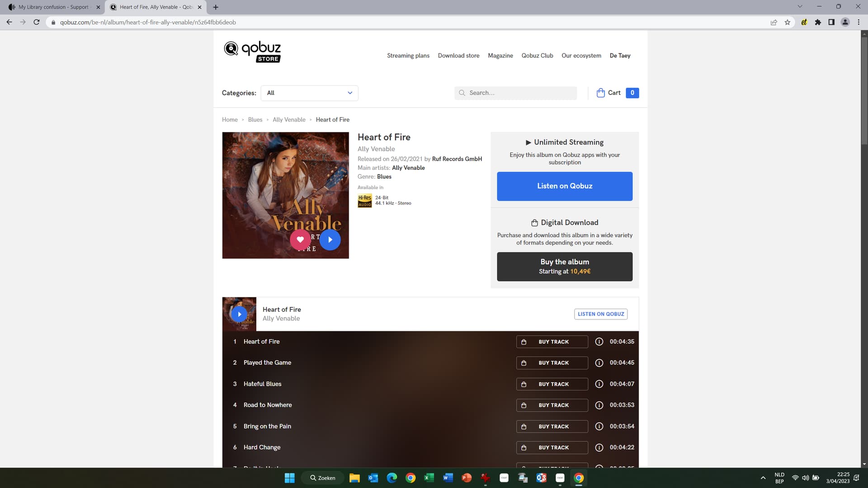
Task: Click the info icon for Heart of Fire track
Action: coord(599,342)
